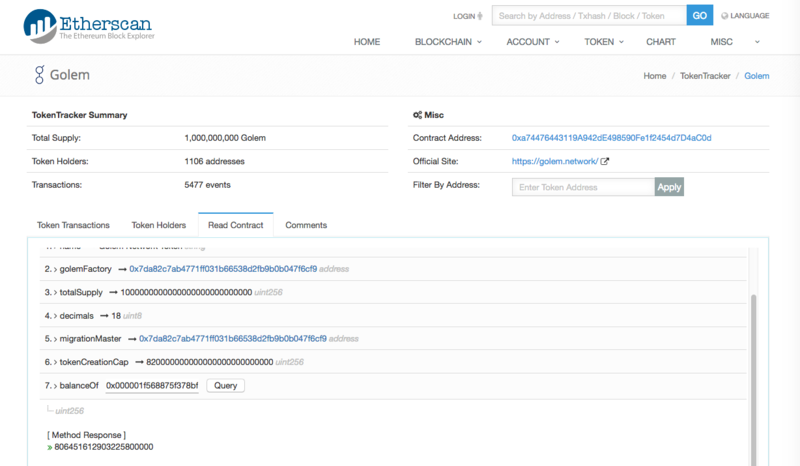
Task: Open the golemFactory address link
Action: [x=223, y=269]
